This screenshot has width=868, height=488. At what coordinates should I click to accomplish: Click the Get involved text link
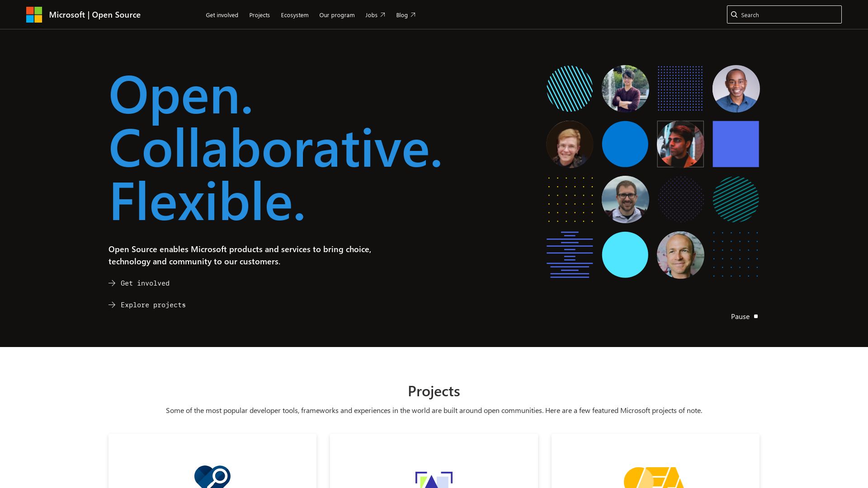(x=145, y=282)
